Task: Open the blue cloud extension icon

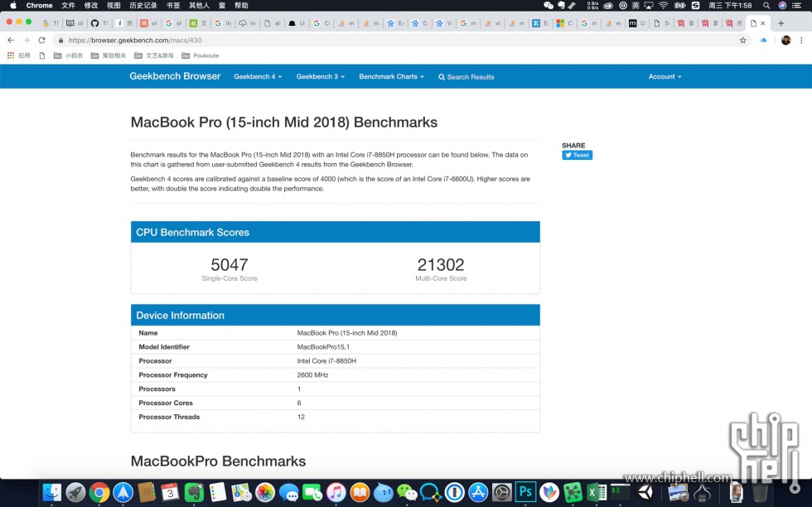Action: (x=763, y=40)
